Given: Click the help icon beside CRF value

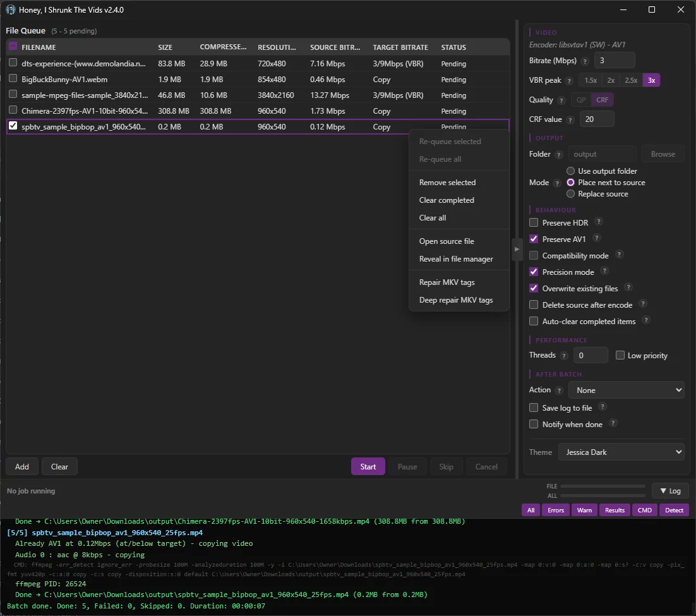Looking at the screenshot, I should (570, 120).
